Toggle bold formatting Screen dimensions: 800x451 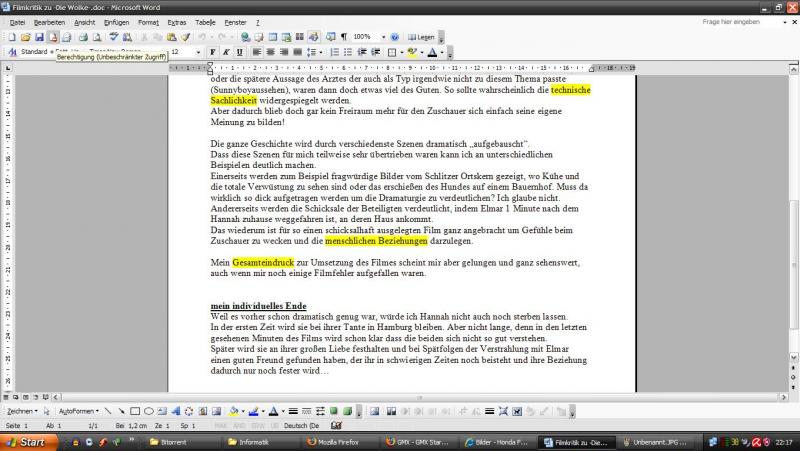211,52
